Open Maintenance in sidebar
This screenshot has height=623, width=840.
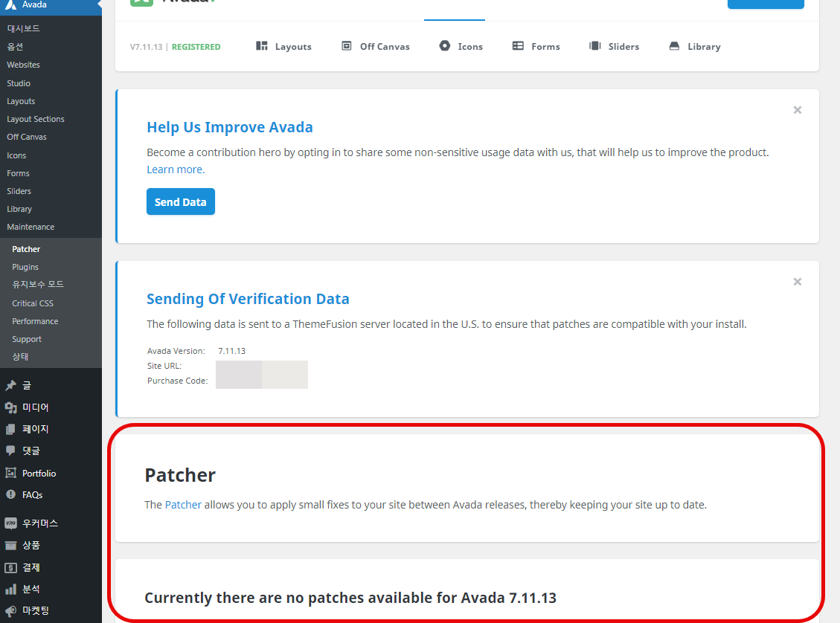tap(31, 227)
